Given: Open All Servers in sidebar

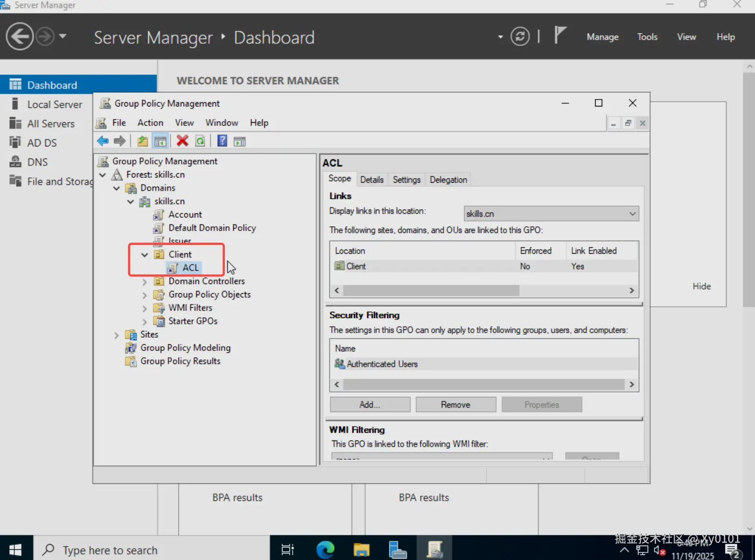Looking at the screenshot, I should pyautogui.click(x=51, y=124).
